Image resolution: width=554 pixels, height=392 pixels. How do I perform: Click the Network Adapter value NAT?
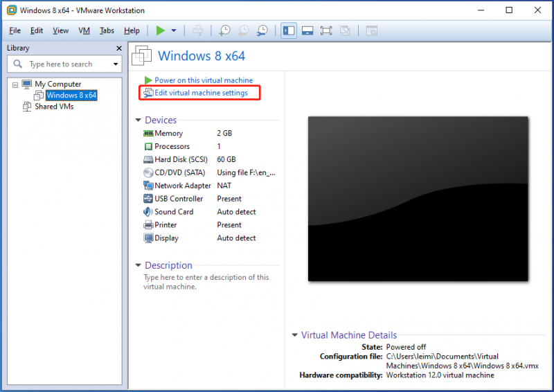pyautogui.click(x=224, y=186)
